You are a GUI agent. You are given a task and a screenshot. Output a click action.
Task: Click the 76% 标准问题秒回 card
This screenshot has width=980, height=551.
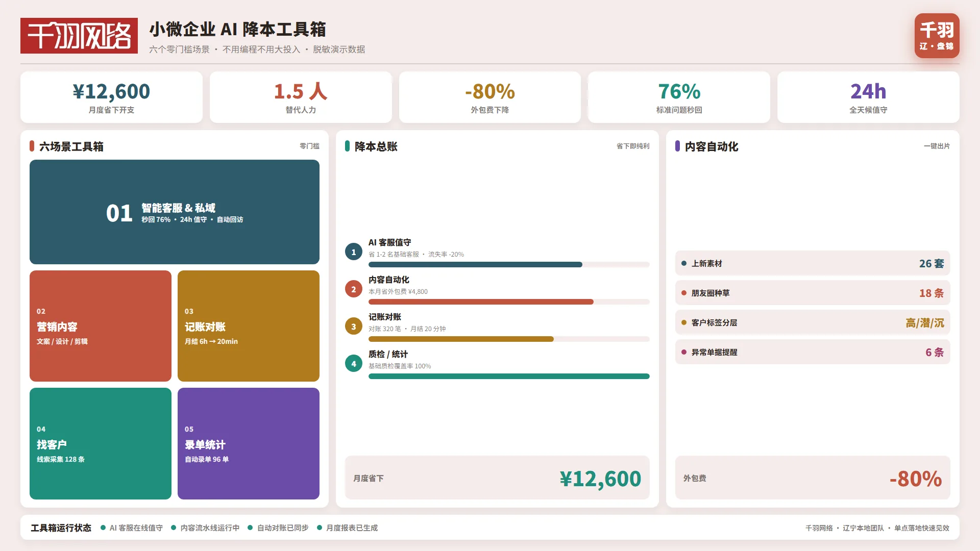[679, 97]
